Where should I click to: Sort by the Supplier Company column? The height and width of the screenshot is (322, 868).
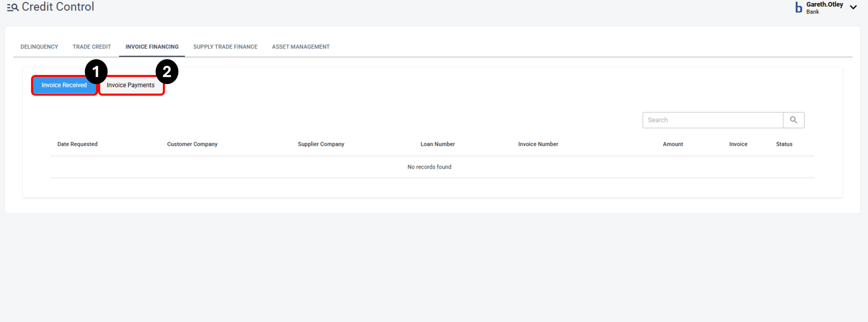point(321,144)
